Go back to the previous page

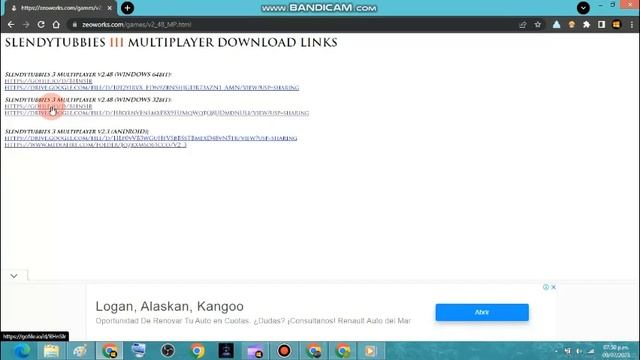click(11, 24)
